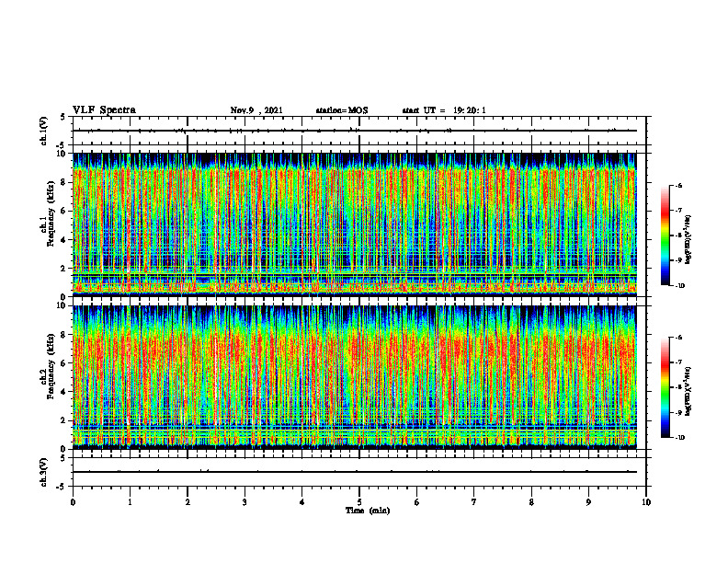
Task: Click the "8" kHz tick of ch.1 spectrogram
Action: (65, 182)
